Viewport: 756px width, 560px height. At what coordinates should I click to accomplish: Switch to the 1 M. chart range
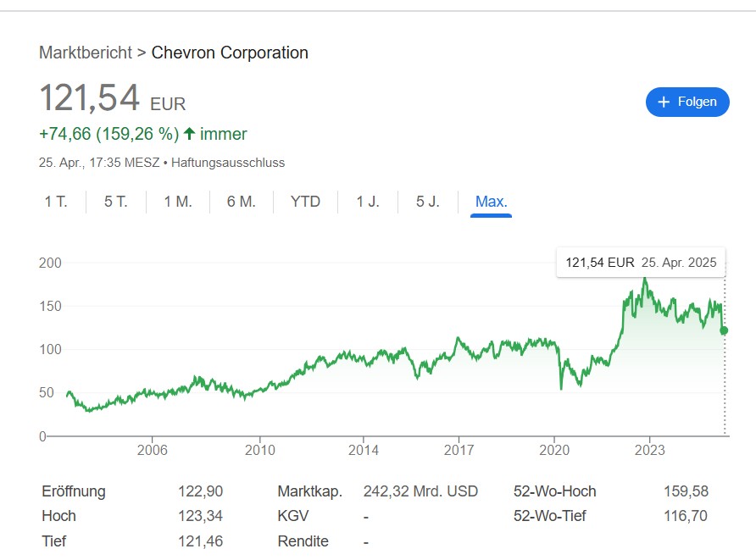pyautogui.click(x=178, y=202)
